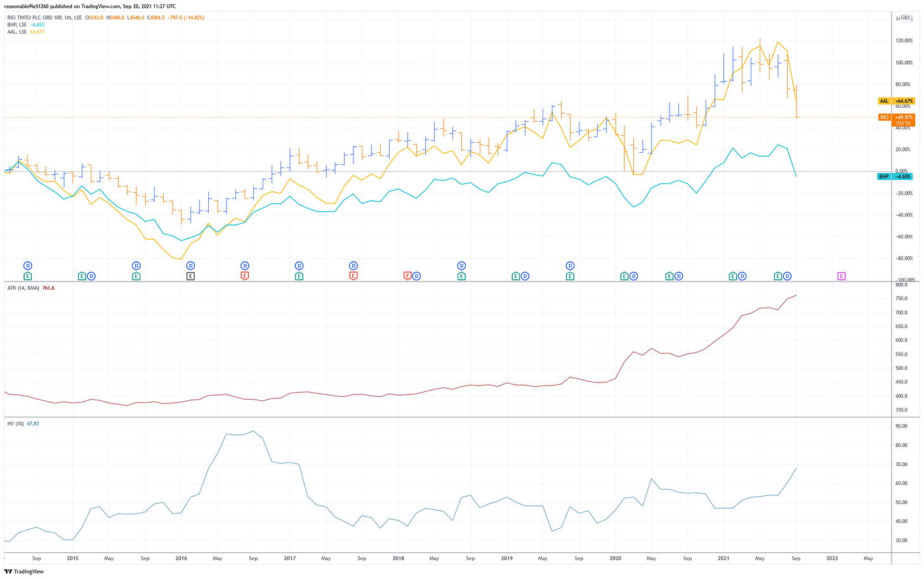Click the 2016 label on time axis
924x579 pixels.
coord(181,559)
